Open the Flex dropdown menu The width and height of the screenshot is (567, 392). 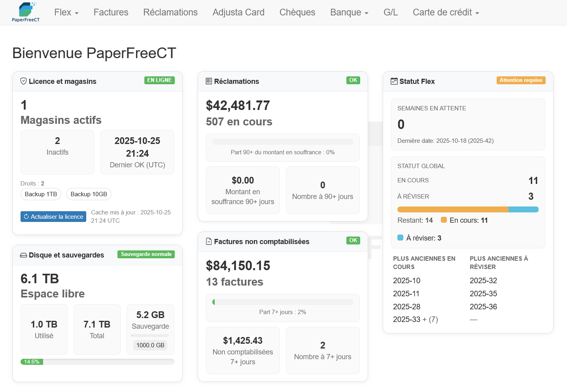[66, 12]
